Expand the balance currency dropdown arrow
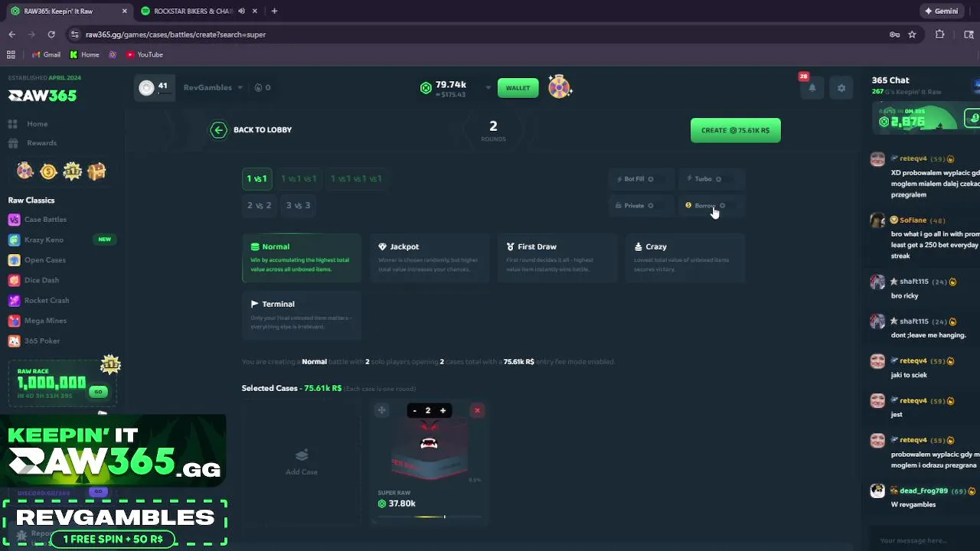The height and width of the screenshot is (551, 980). pos(488,88)
